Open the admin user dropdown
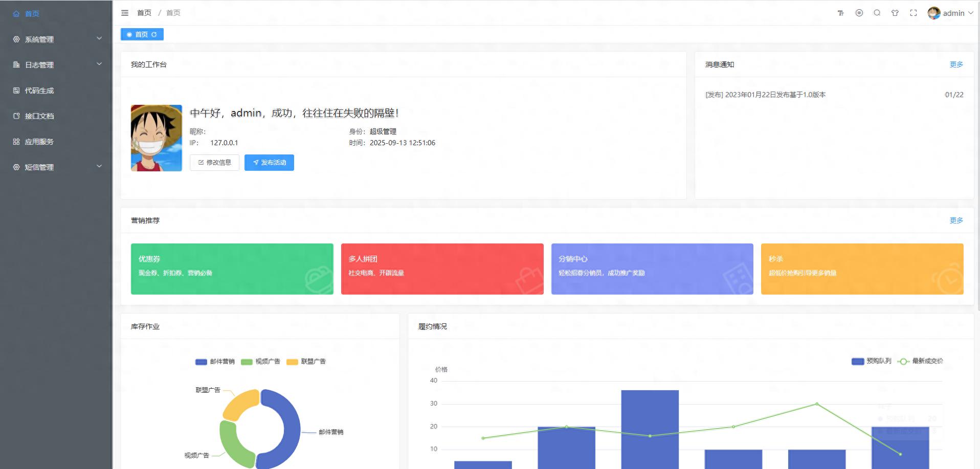Screen dimensions: 980x469 coord(950,13)
